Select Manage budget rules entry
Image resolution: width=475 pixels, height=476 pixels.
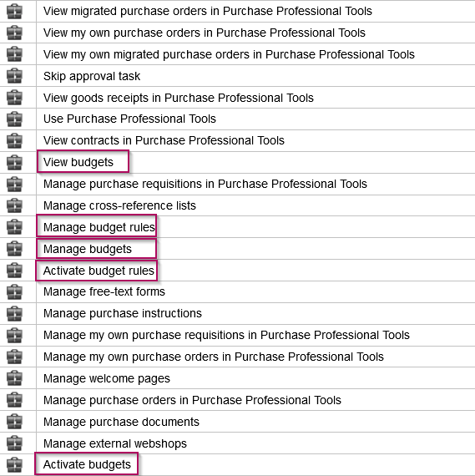click(x=99, y=227)
